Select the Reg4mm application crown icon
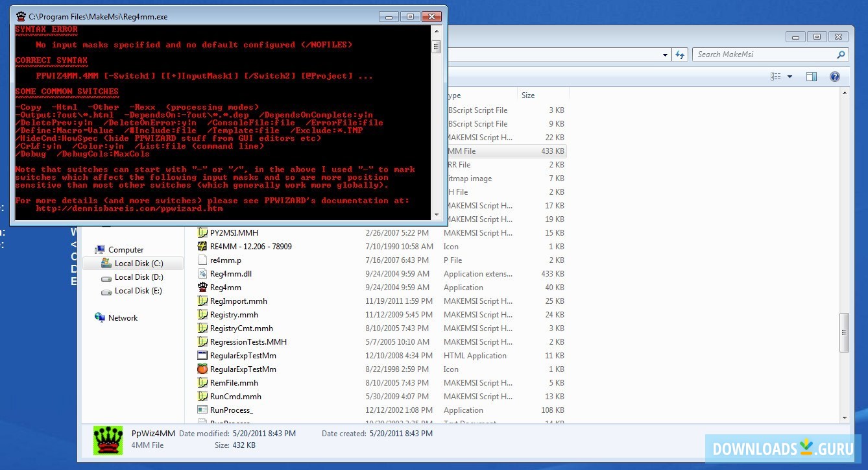Screen dimensions: 868x470 [202, 288]
